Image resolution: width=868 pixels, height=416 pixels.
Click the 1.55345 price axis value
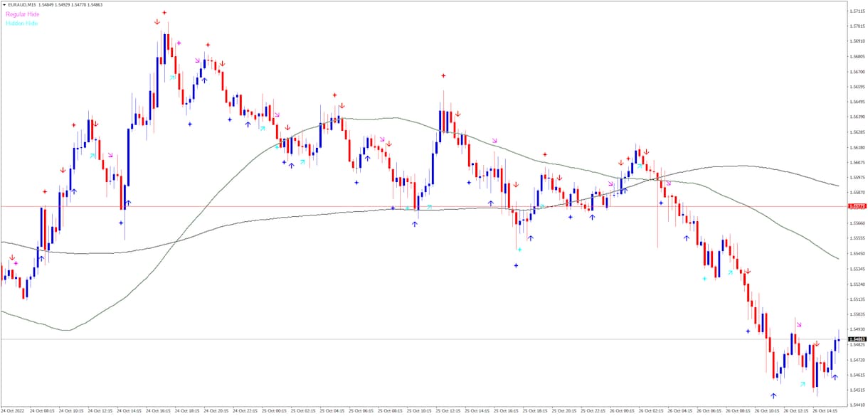(857, 269)
